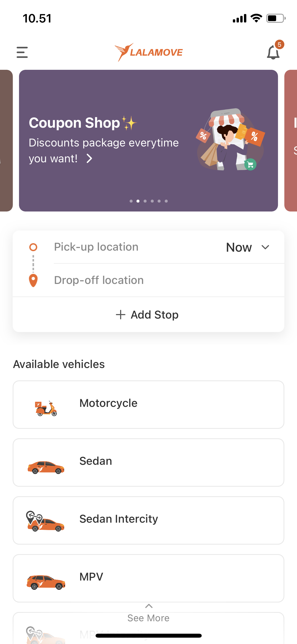Open the hamburger side menu
Viewport: 297px width, 644px height.
click(x=22, y=52)
